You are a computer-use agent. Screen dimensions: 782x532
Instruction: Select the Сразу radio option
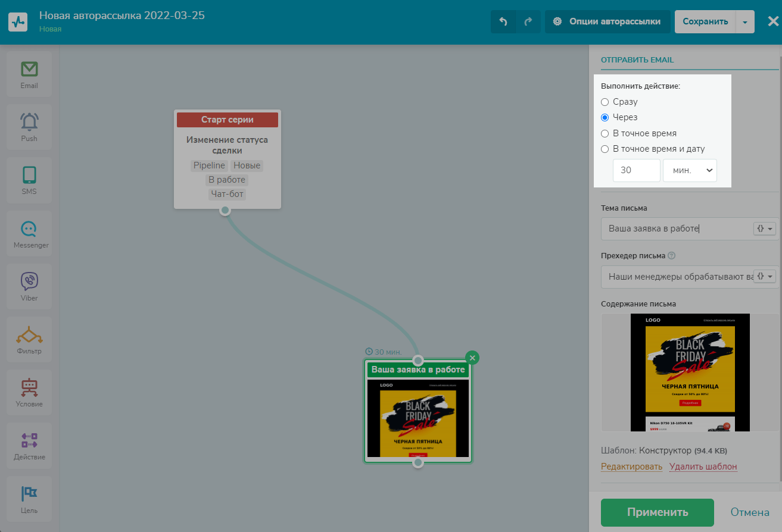click(x=605, y=102)
